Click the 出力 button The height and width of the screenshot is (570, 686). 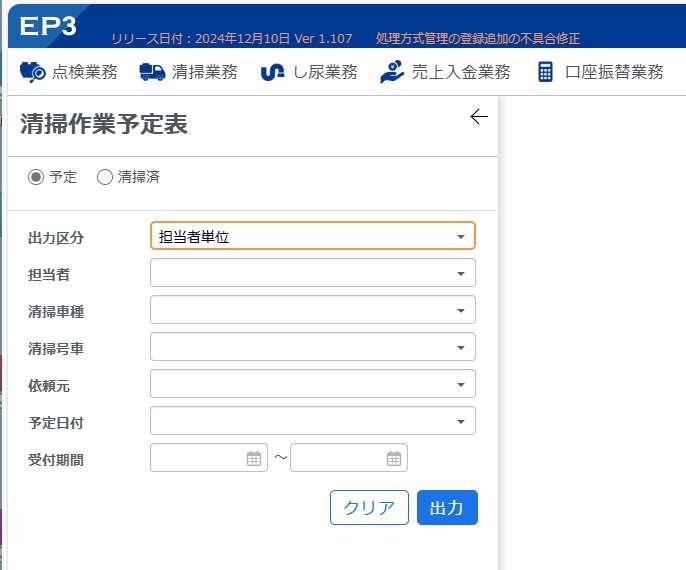[x=447, y=507]
